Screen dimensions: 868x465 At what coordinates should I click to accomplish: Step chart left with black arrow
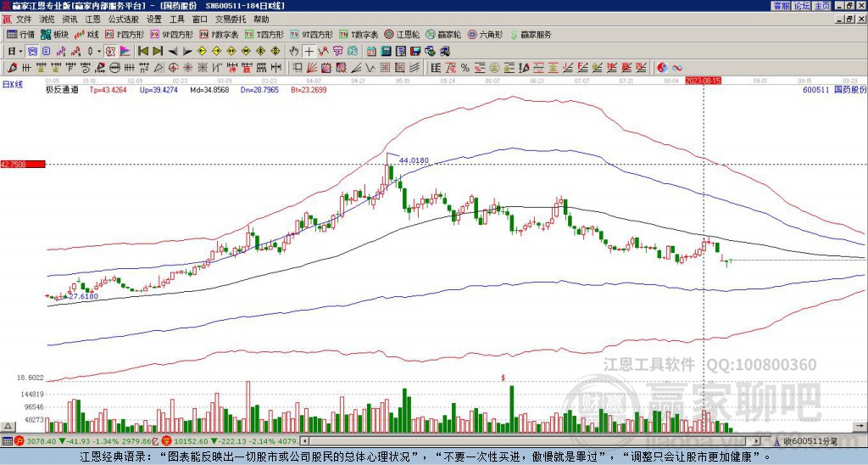173,52
